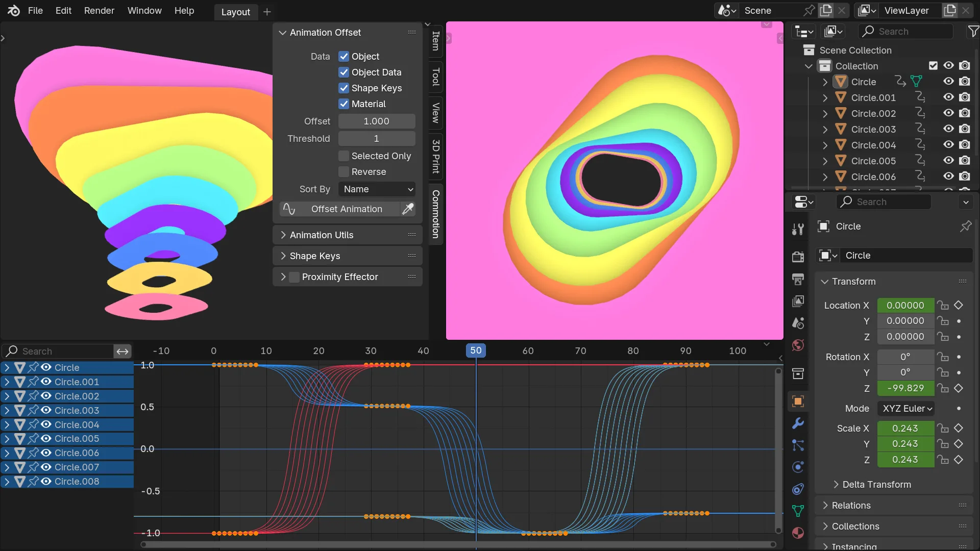980x551 pixels.
Task: Hide Circle.002 with its eye toggle
Action: tap(948, 113)
